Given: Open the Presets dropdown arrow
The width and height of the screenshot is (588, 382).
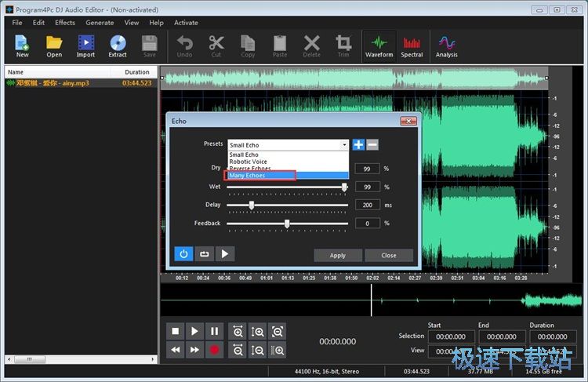Looking at the screenshot, I should 344,145.
